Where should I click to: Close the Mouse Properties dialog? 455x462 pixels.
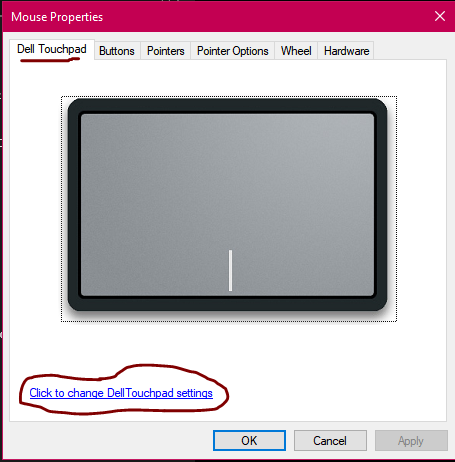pyautogui.click(x=440, y=16)
